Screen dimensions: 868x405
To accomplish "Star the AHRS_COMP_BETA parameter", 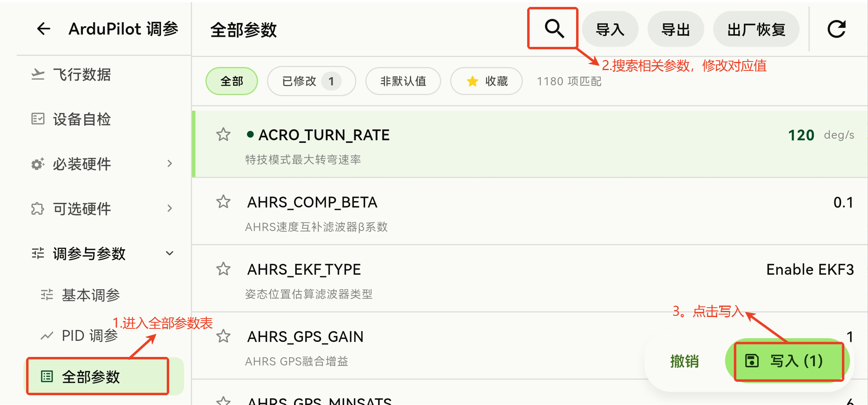I will coord(223,202).
